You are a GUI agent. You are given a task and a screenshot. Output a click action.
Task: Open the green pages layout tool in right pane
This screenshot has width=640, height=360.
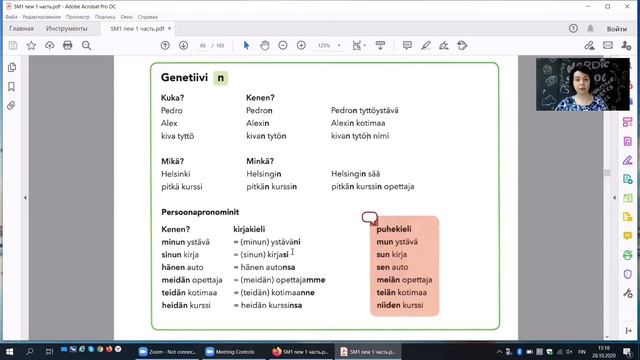(x=627, y=198)
